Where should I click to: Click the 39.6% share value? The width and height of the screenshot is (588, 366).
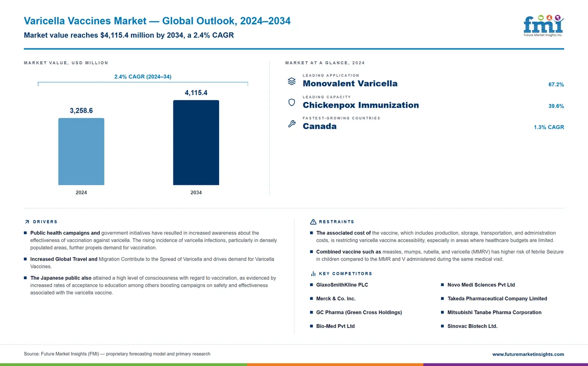coord(556,106)
